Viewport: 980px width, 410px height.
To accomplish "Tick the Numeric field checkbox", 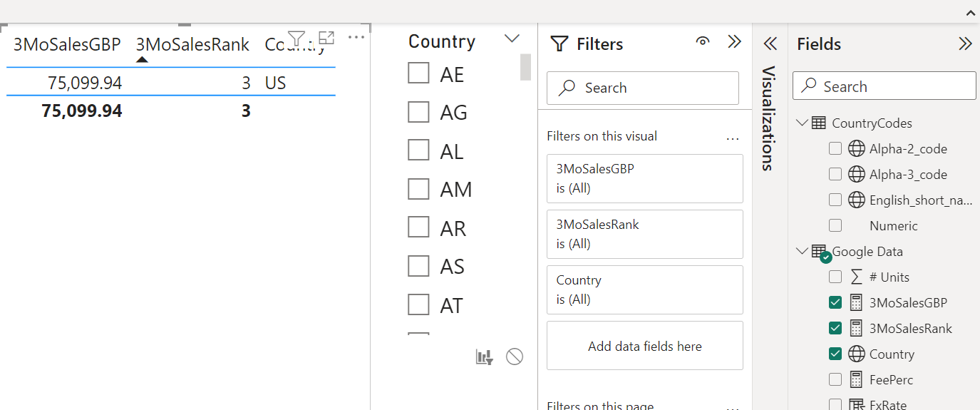I will coord(835,225).
